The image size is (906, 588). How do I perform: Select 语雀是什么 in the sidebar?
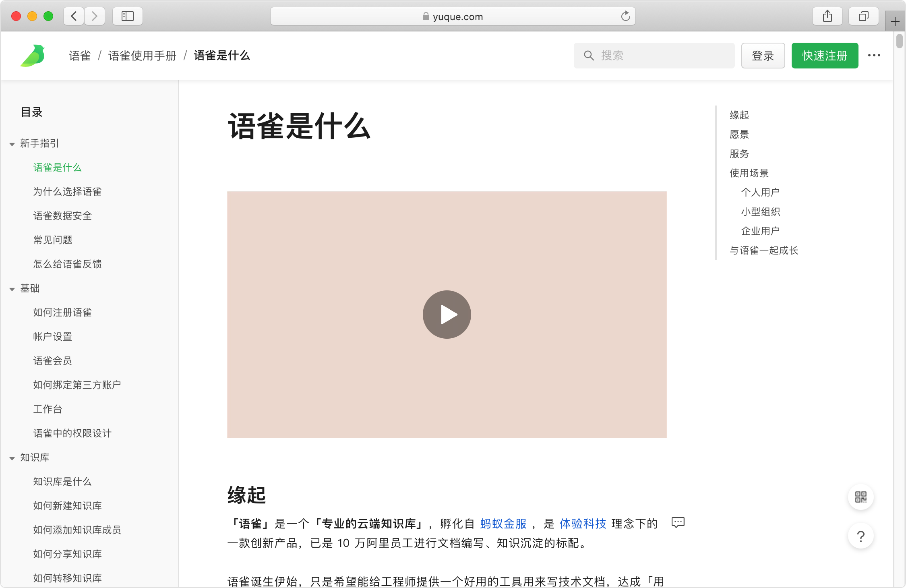click(x=58, y=168)
